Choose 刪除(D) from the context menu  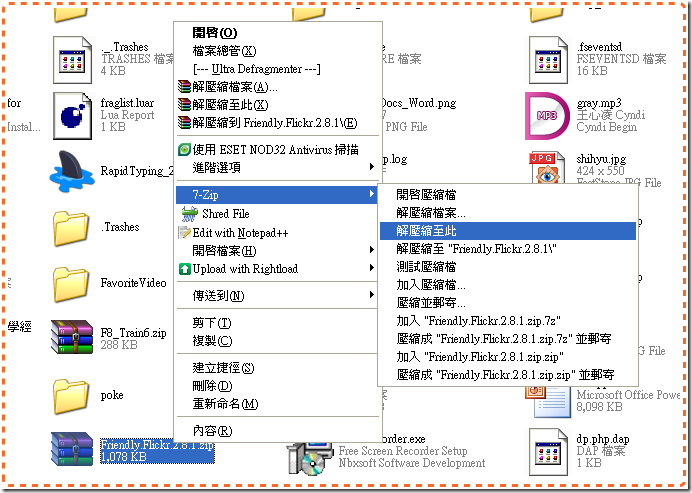tap(278, 386)
